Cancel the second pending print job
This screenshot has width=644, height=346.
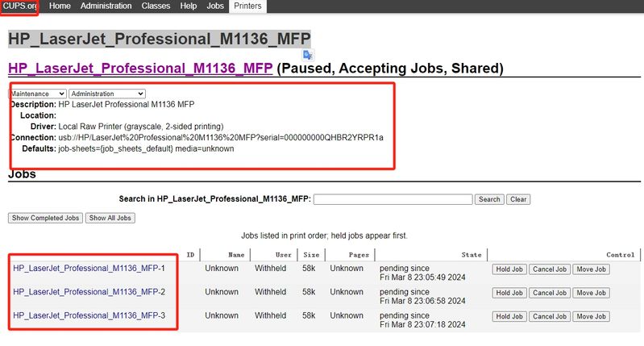[550, 293]
